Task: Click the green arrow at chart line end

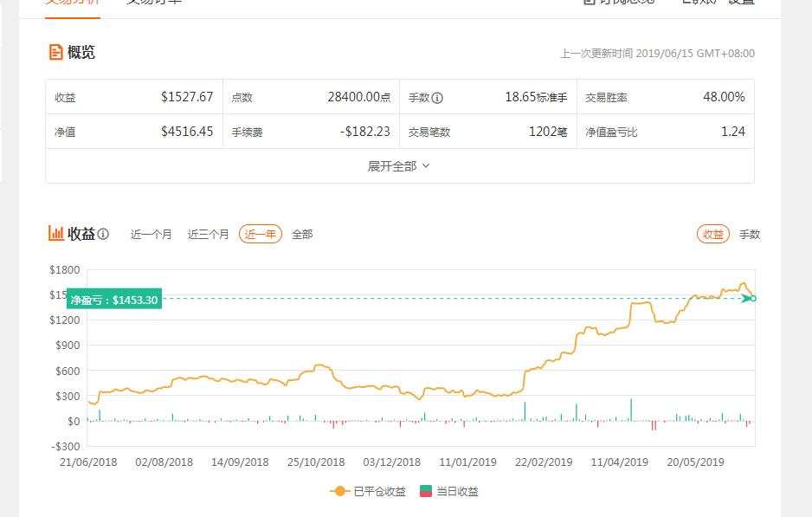Action: click(746, 299)
